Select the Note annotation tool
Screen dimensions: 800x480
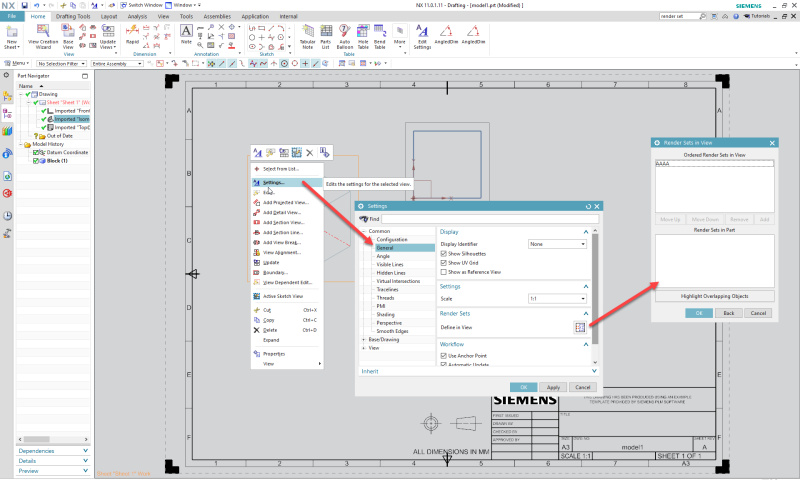click(186, 35)
